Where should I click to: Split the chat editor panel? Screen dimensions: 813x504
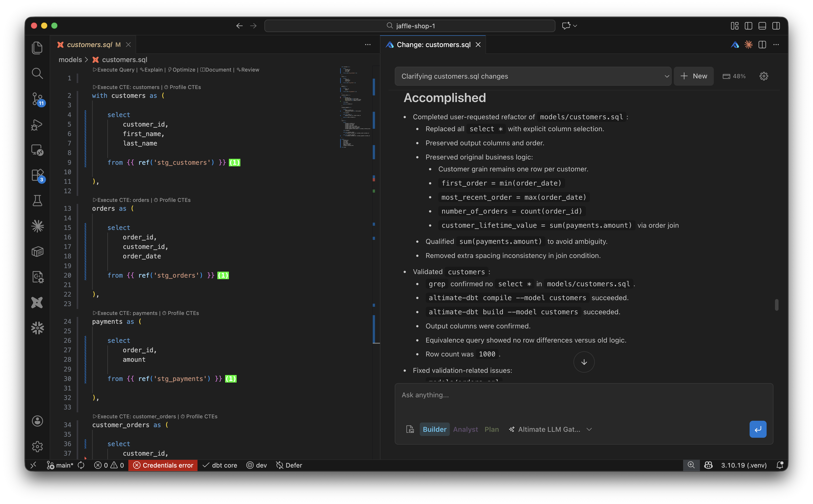click(762, 45)
